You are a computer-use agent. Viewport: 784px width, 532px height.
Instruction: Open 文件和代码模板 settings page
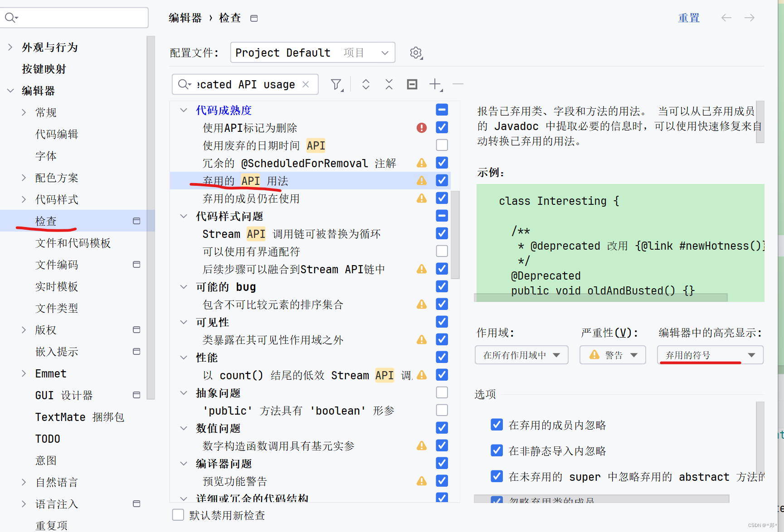tap(73, 243)
